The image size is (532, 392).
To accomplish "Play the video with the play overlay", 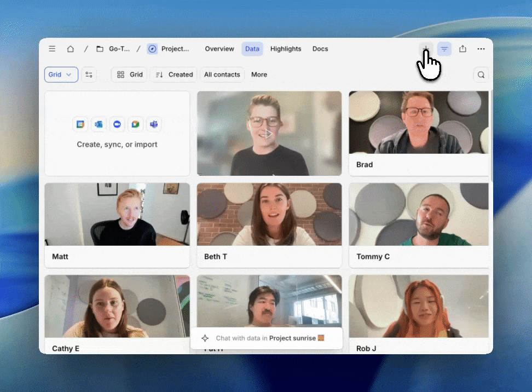I will [x=269, y=134].
